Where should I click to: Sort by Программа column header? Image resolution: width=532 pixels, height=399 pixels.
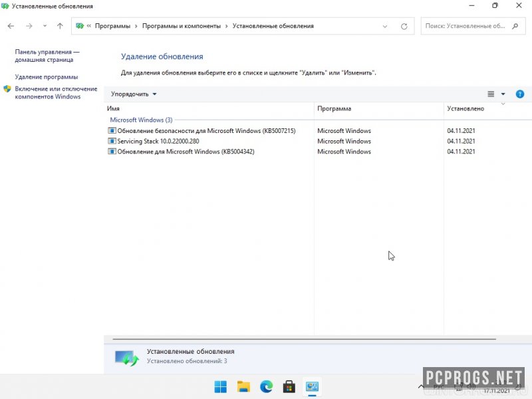334,108
